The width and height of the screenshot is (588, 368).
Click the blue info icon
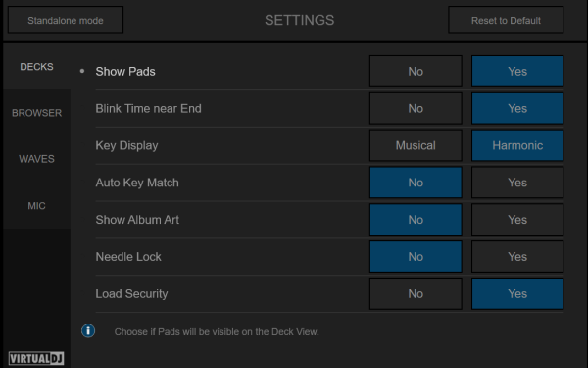[x=88, y=331]
